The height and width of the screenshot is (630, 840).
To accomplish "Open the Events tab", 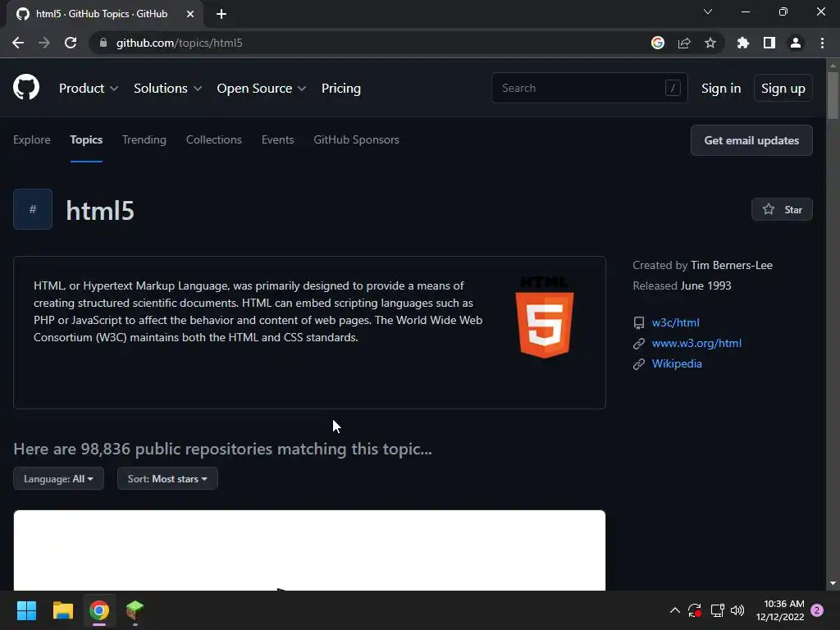I will click(x=277, y=139).
